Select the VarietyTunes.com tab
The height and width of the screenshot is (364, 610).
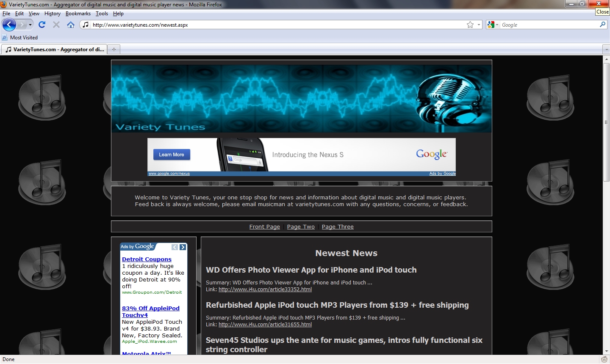coord(54,50)
